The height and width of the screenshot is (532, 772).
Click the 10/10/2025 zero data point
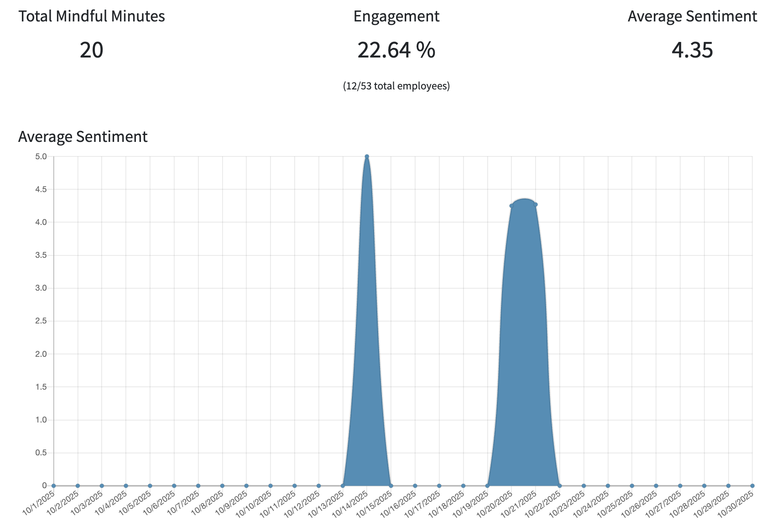click(271, 485)
